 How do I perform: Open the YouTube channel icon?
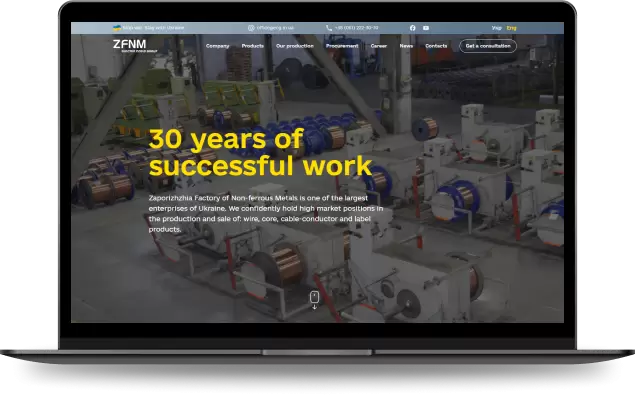[426, 28]
